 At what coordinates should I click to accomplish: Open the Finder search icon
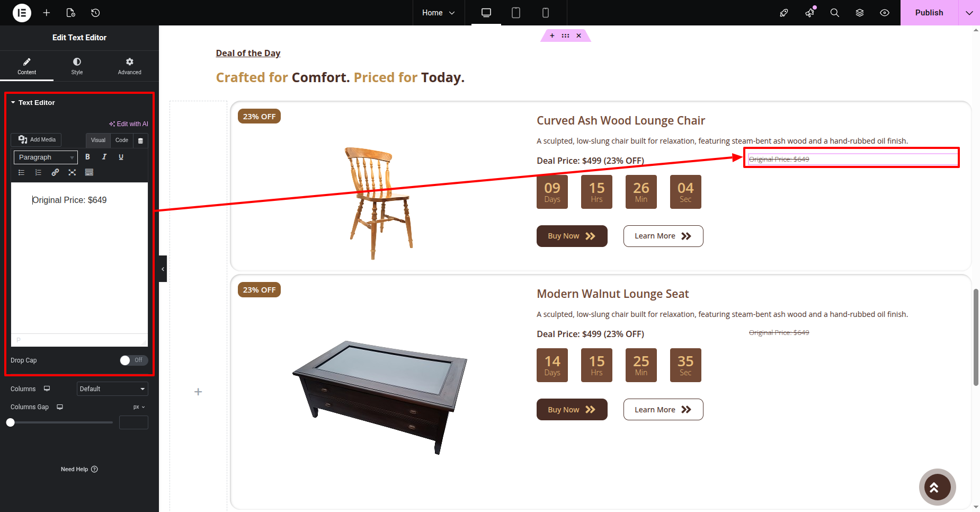point(834,13)
